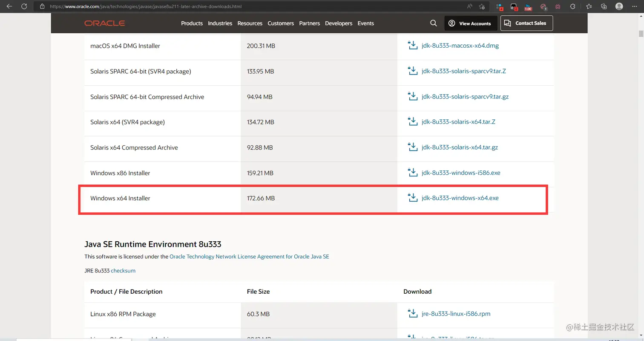Open the Extensions puzzle-piece icon
Image resolution: width=644 pixels, height=341 pixels.
click(x=572, y=6)
